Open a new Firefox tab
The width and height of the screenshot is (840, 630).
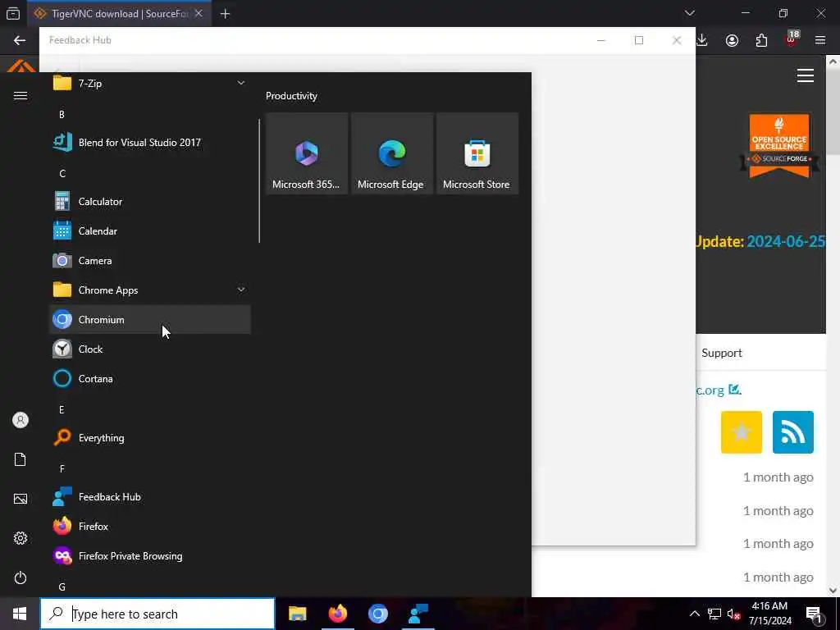pyautogui.click(x=225, y=14)
